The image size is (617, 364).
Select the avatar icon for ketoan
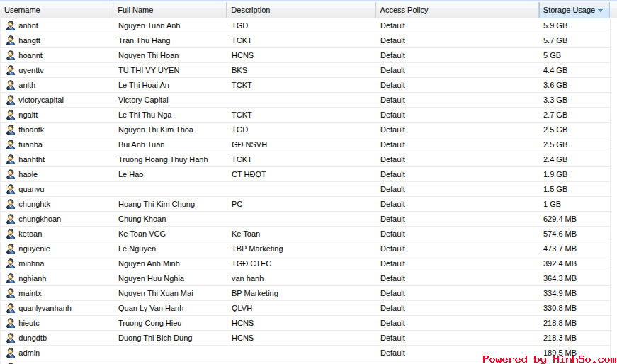pyautogui.click(x=10, y=234)
